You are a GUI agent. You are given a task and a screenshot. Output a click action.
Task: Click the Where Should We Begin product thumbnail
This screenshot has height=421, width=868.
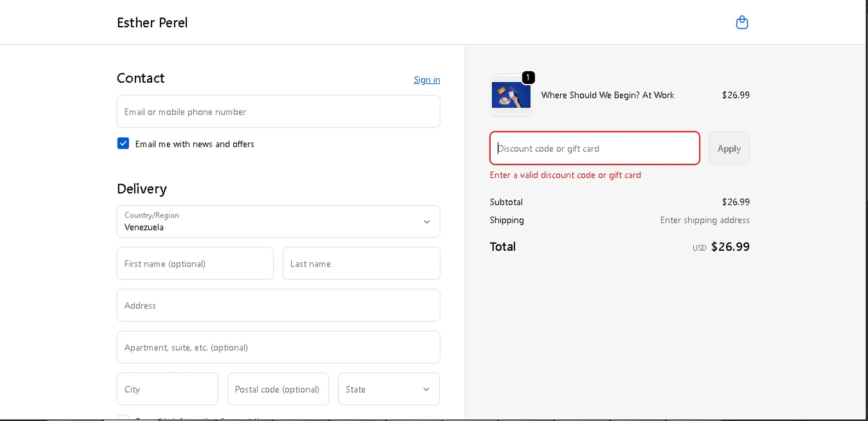(511, 96)
